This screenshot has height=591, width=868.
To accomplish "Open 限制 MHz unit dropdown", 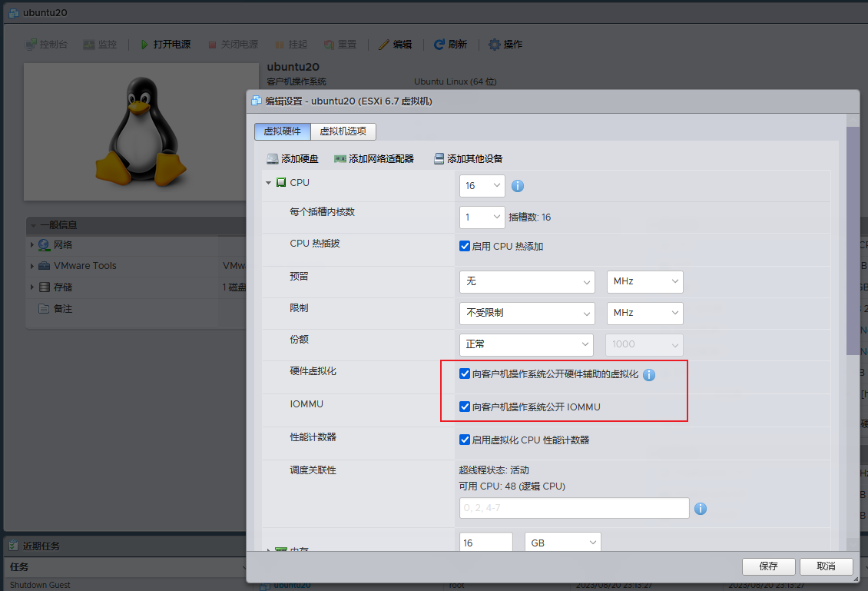I will [645, 314].
